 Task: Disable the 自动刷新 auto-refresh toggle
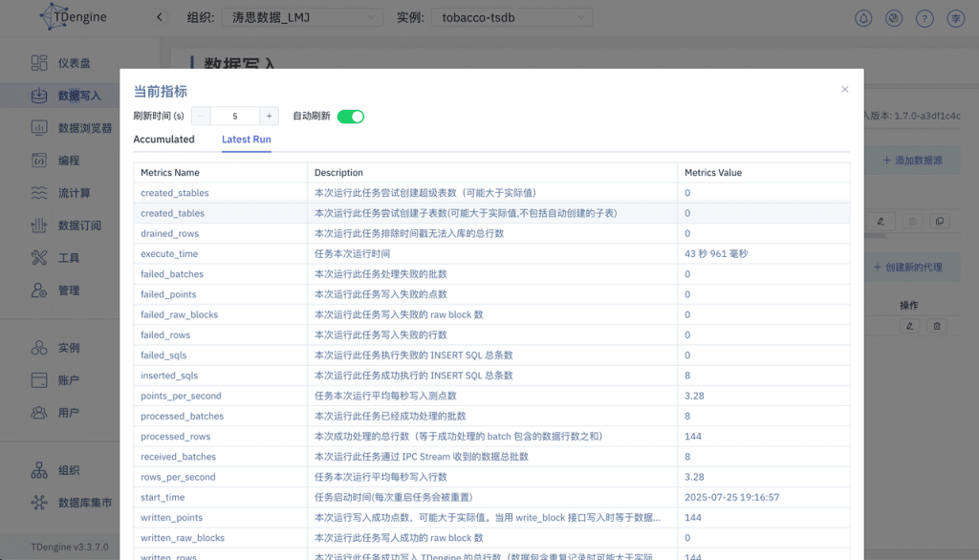click(353, 116)
